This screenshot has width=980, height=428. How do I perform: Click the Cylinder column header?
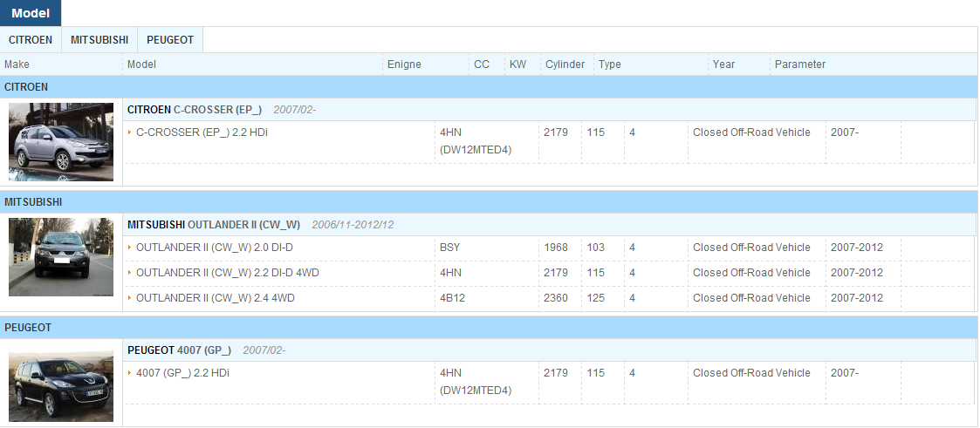pos(565,65)
